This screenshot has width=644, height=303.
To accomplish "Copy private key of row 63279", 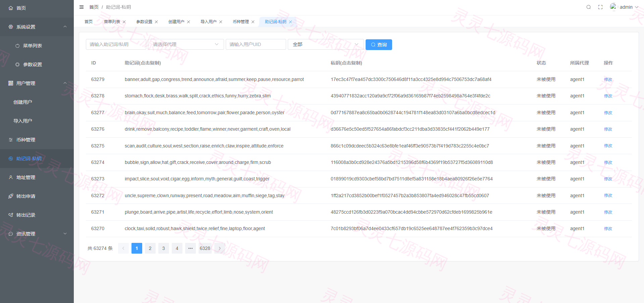I will coord(411,79).
